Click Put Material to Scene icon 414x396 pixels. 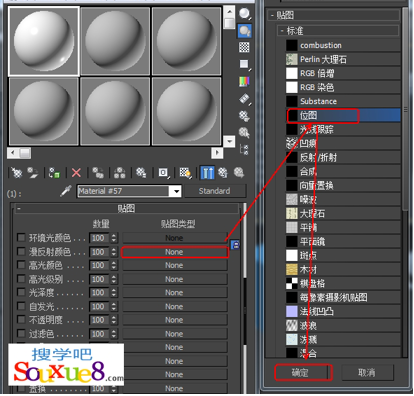[x=33, y=173]
